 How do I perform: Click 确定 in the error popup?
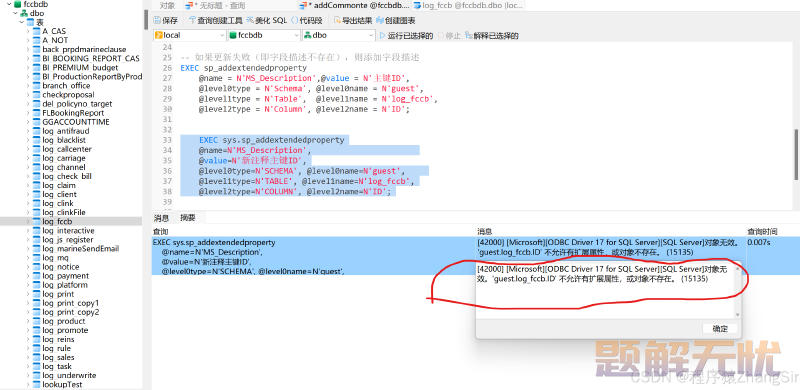click(720, 329)
